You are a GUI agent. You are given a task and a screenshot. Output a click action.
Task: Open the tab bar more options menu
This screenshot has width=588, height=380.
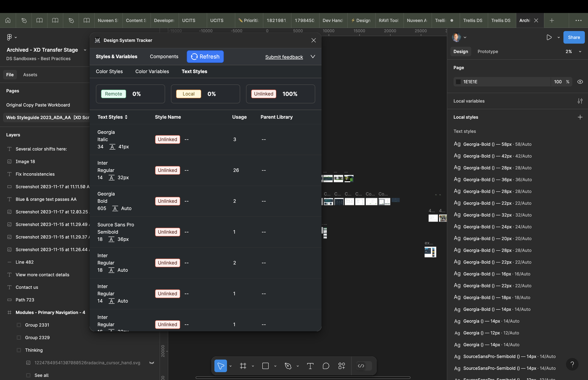[579, 20]
